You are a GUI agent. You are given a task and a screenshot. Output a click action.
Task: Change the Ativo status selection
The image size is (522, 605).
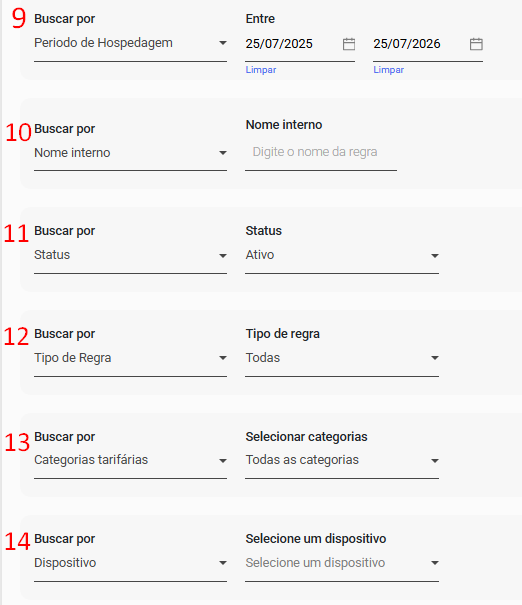point(342,255)
